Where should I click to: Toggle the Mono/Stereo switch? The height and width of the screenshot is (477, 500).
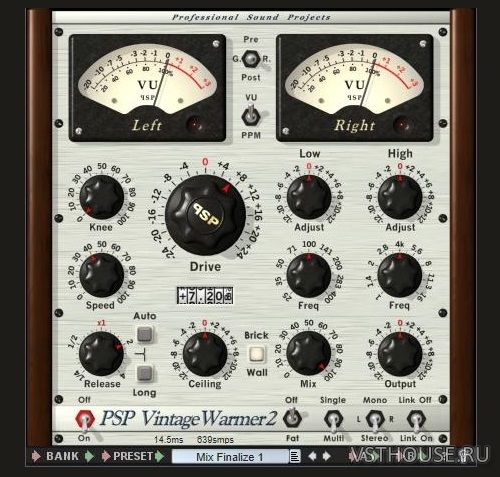(375, 421)
